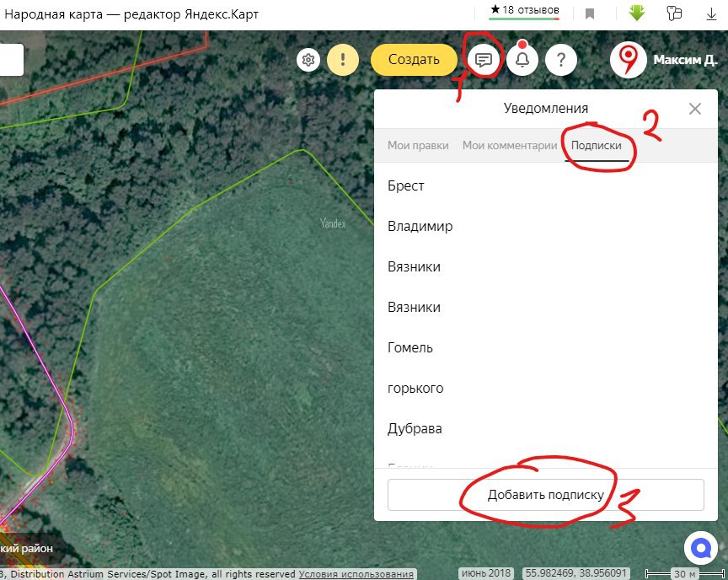
Task: Switch to the Мои правки tab
Action: pos(418,145)
